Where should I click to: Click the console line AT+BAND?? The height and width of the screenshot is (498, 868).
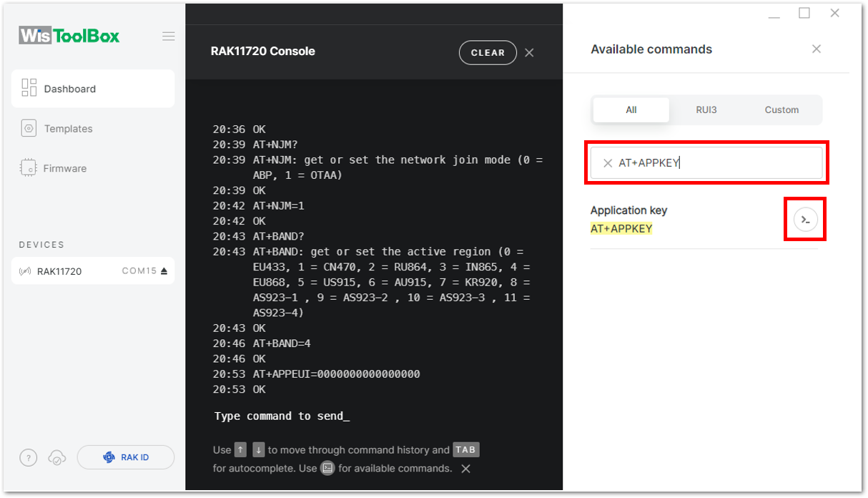(x=279, y=236)
